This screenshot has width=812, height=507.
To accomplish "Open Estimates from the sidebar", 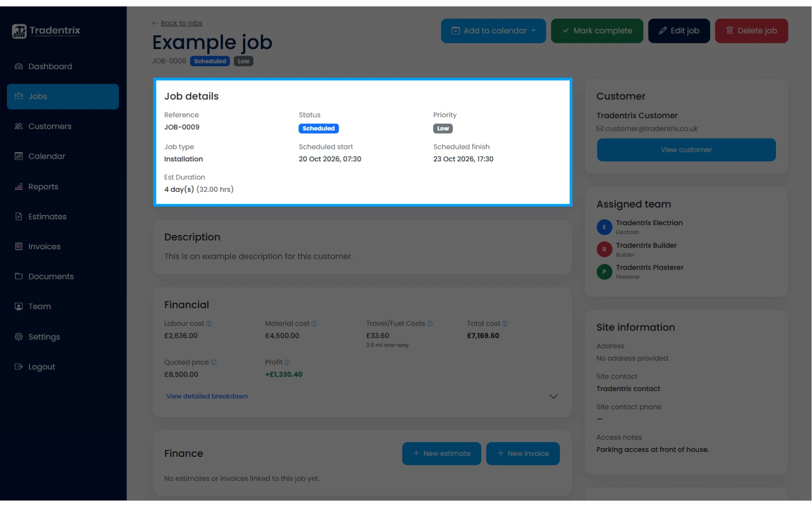I will click(62, 217).
